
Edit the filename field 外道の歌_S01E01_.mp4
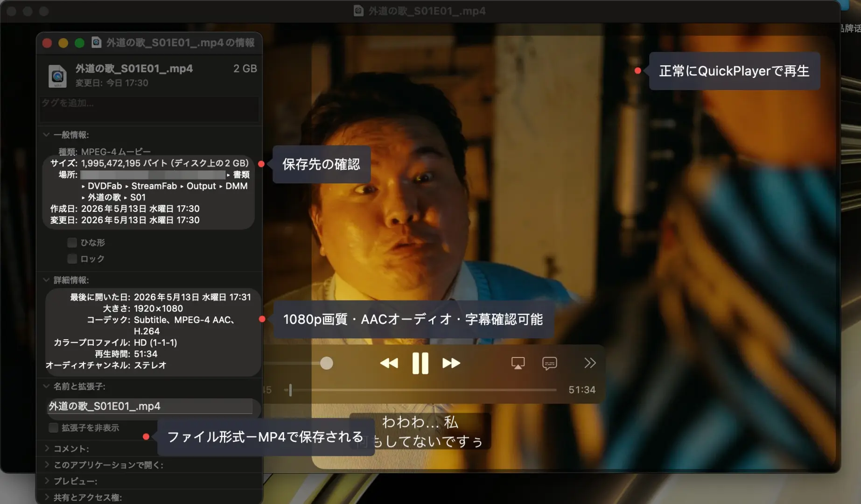pos(150,406)
